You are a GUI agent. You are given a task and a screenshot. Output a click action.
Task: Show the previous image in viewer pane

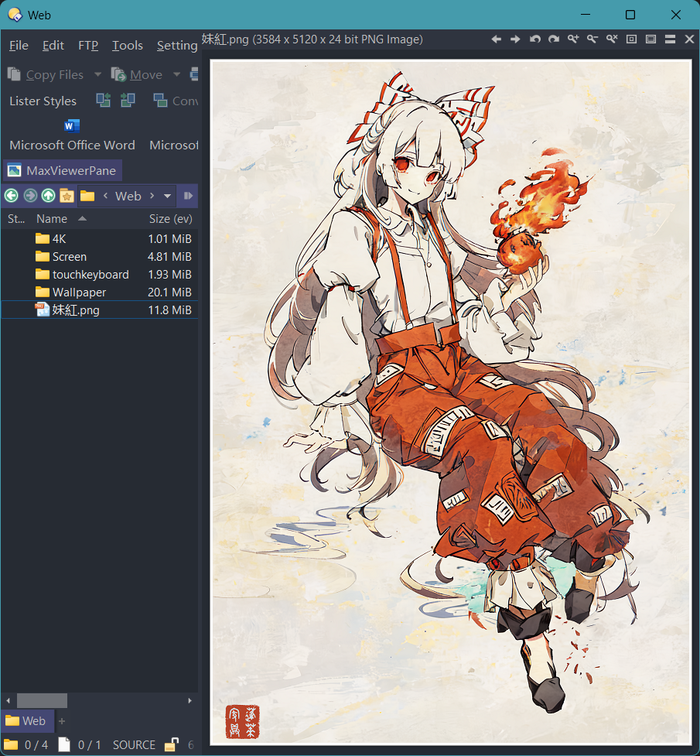tap(496, 39)
